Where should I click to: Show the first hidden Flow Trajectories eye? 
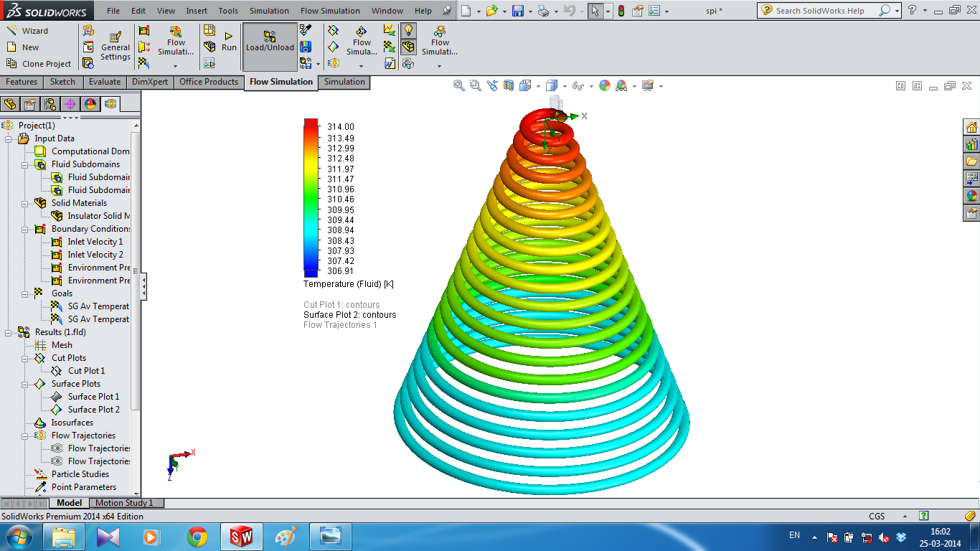point(57,448)
